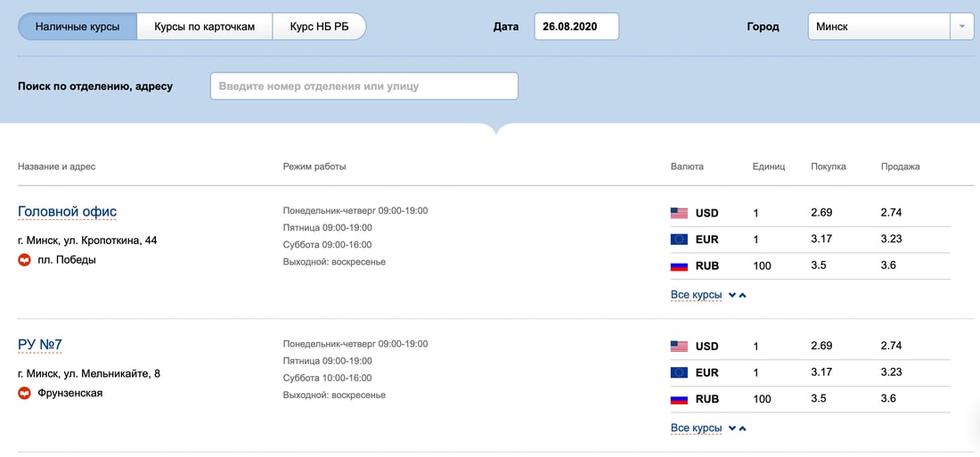Click the USD flag icon under Головной офис
The height and width of the screenshot is (457, 980).
click(x=679, y=214)
